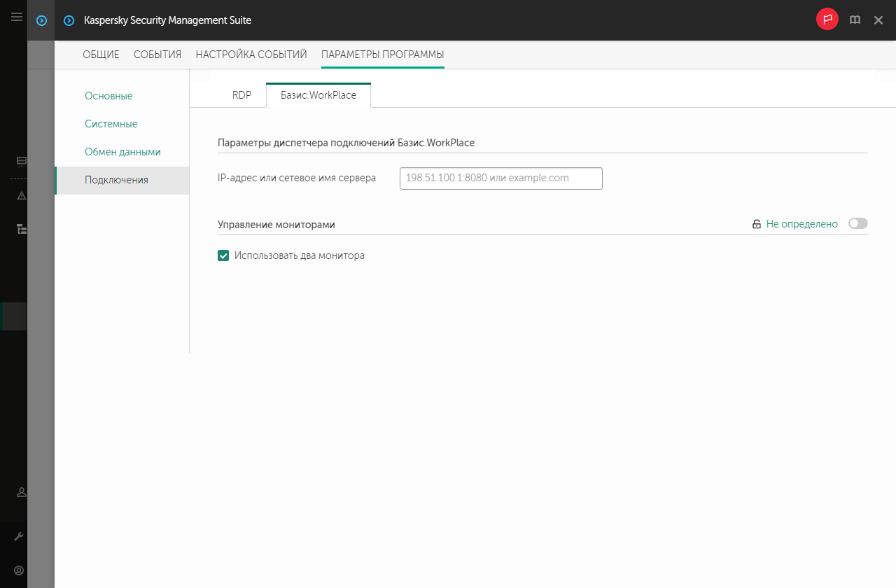
Task: Open the wrench settings icon in the sidebar
Action: click(x=20, y=536)
